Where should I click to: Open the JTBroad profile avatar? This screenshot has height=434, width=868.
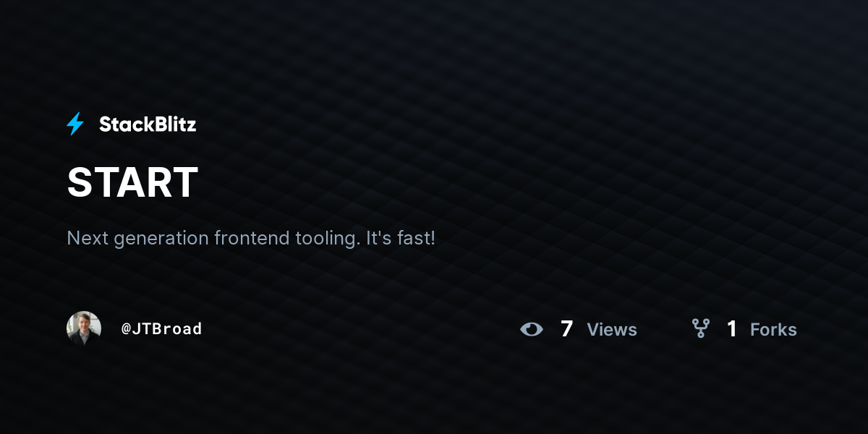[x=84, y=328]
